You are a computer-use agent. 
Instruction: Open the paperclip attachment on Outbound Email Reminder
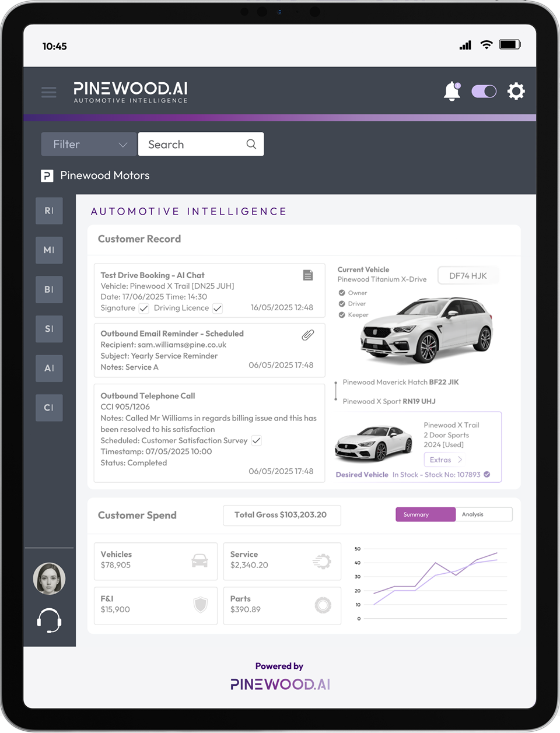307,335
